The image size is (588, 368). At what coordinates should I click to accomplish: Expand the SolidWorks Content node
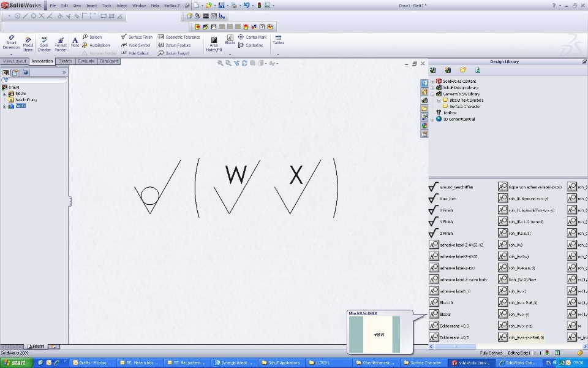click(x=432, y=81)
